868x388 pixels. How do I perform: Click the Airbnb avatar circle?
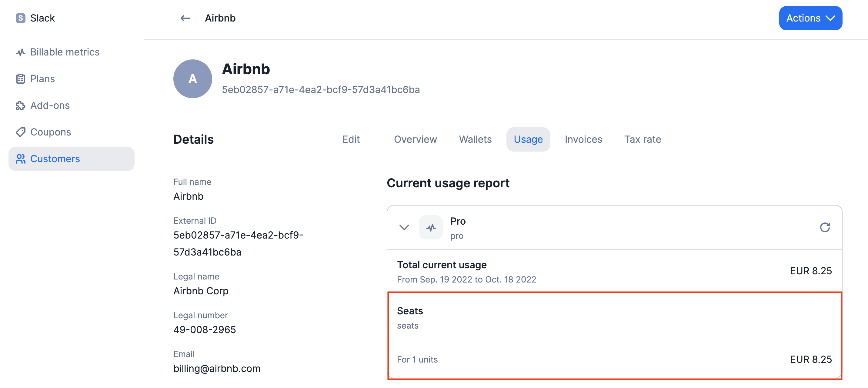[192, 79]
